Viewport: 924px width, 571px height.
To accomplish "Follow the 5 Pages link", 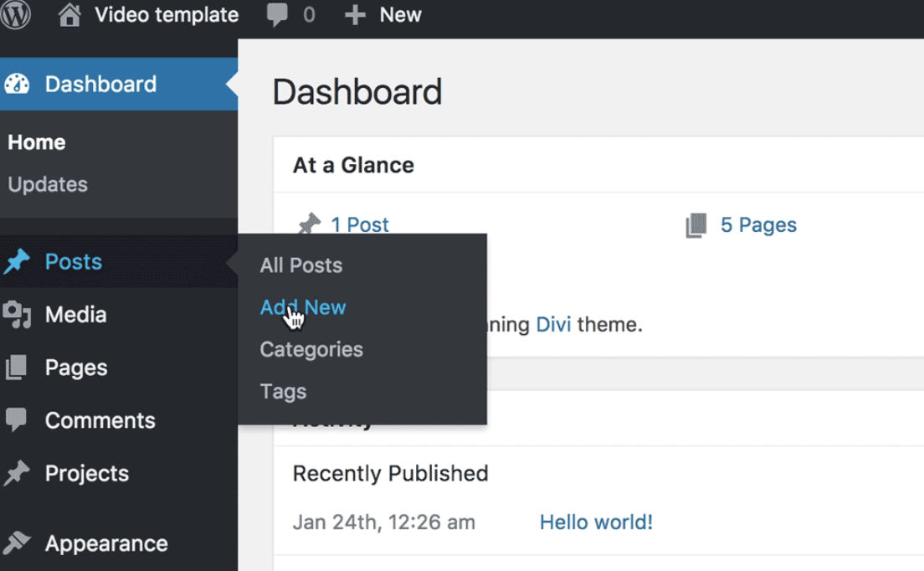I will 758,224.
